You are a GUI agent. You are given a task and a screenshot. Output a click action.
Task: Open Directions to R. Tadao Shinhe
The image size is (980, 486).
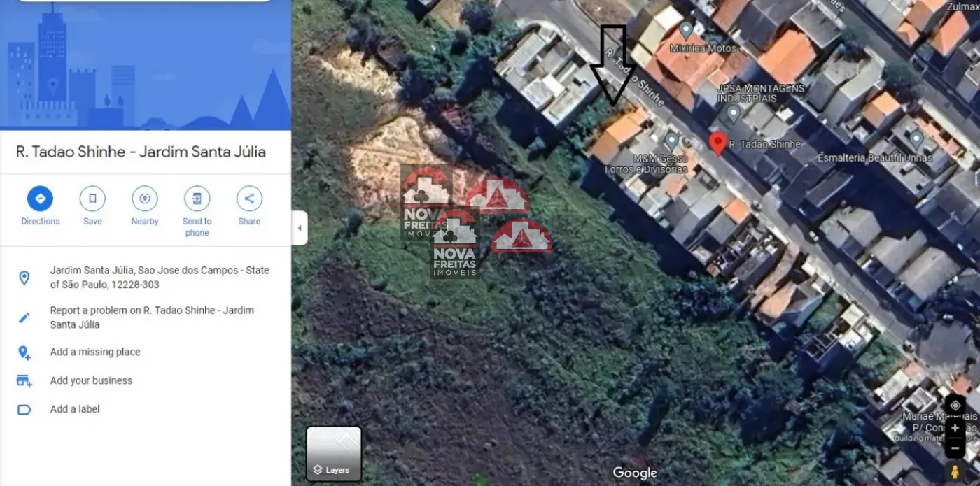pos(40,199)
